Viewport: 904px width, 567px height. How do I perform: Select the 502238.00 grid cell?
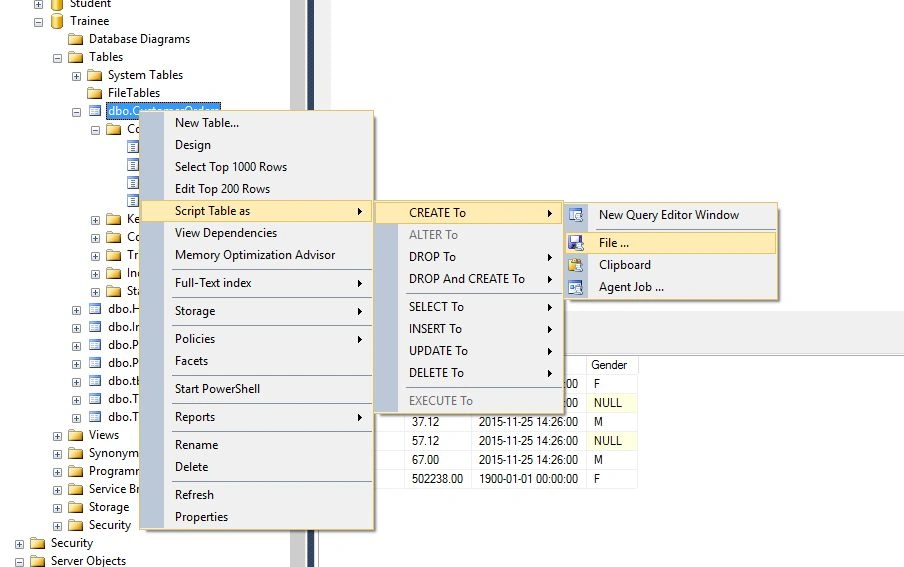click(x=438, y=479)
